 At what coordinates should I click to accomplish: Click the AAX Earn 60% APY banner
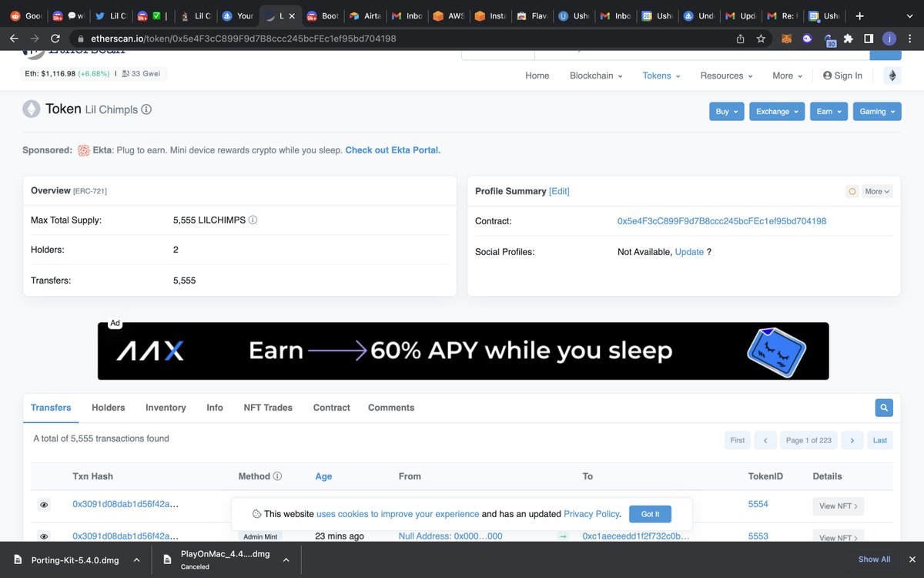pyautogui.click(x=464, y=351)
